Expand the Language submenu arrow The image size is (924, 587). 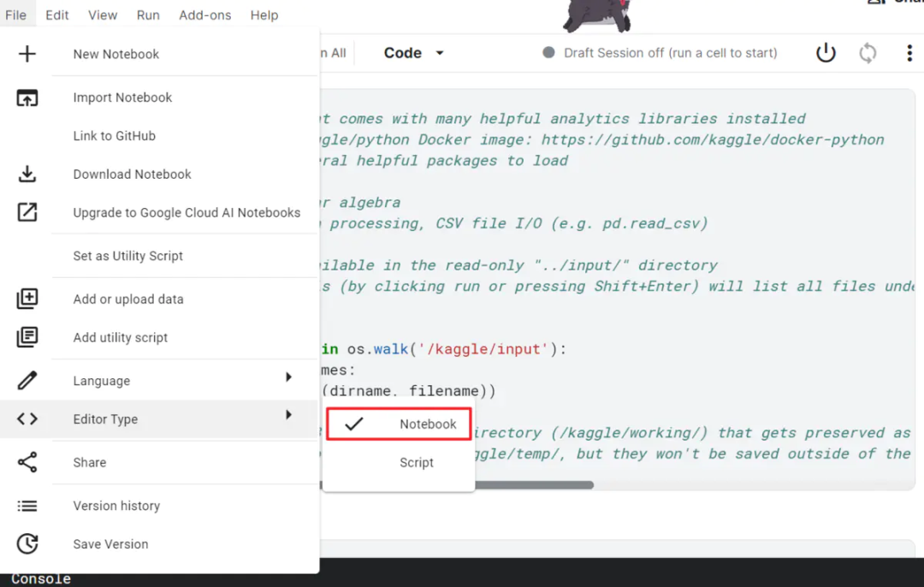pyautogui.click(x=288, y=377)
